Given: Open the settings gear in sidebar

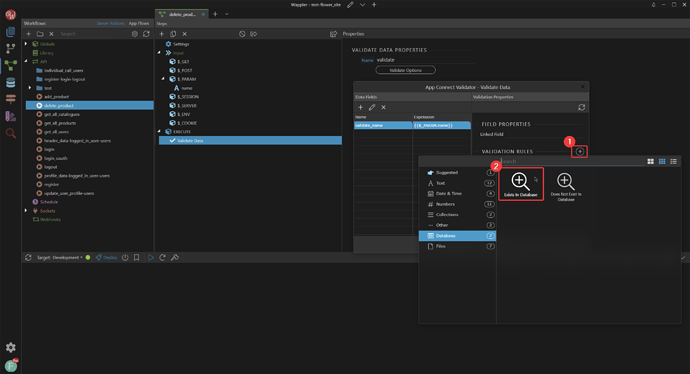Looking at the screenshot, I should click(x=11, y=347).
